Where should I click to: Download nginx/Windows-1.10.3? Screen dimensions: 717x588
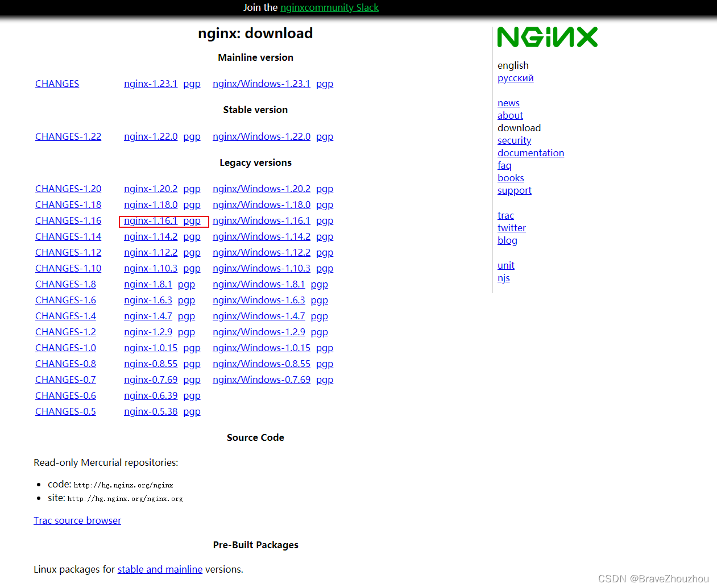click(262, 268)
